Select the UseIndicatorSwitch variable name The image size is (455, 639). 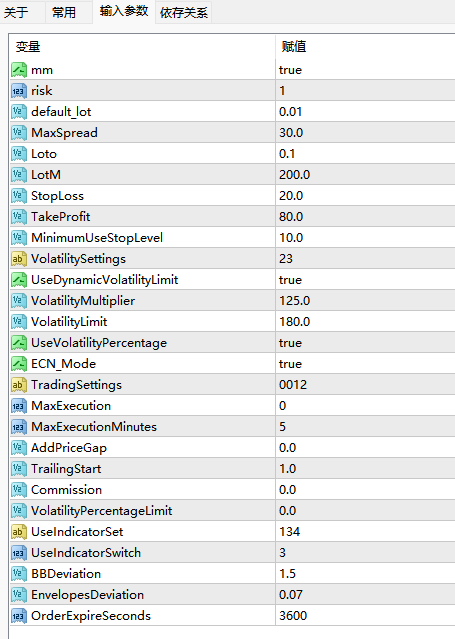pos(86,553)
